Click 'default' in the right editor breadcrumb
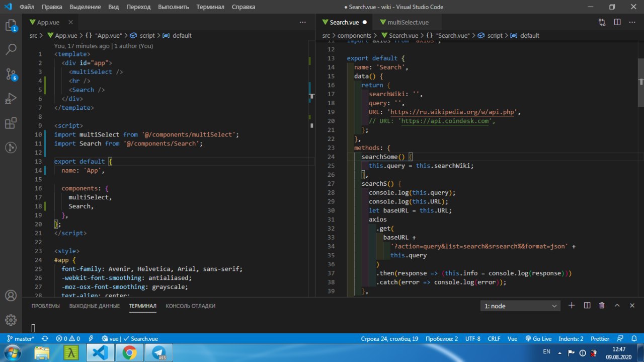Image resolution: width=644 pixels, height=362 pixels. coord(529,36)
